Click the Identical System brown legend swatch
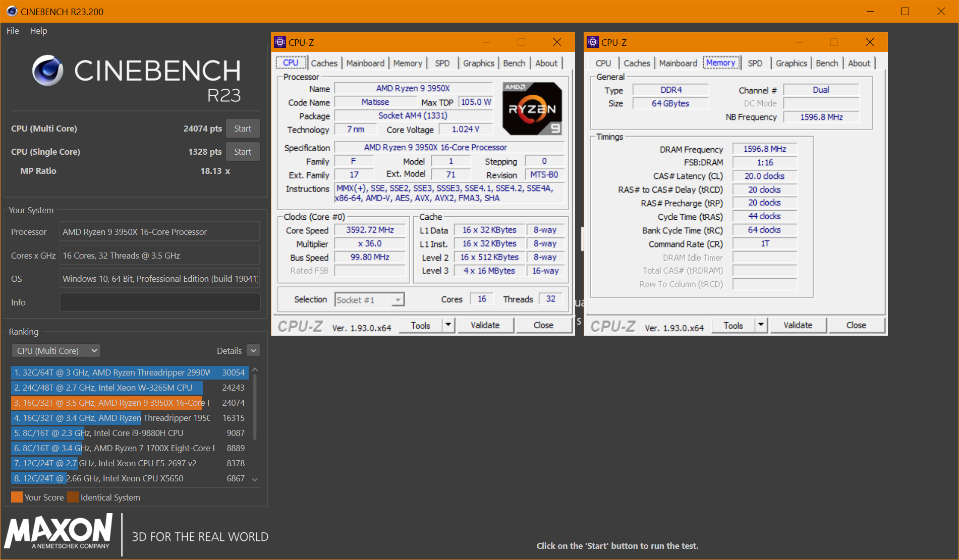 click(73, 497)
